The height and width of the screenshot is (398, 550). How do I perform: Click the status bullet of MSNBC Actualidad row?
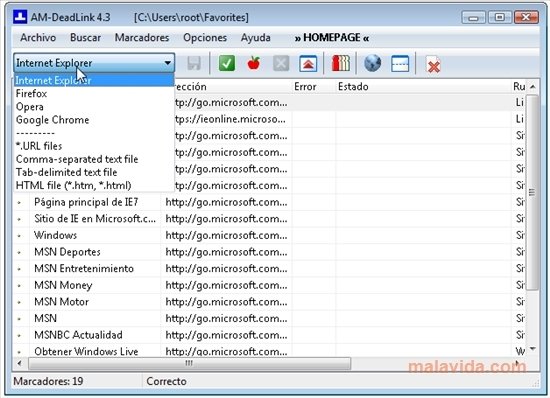19,336
